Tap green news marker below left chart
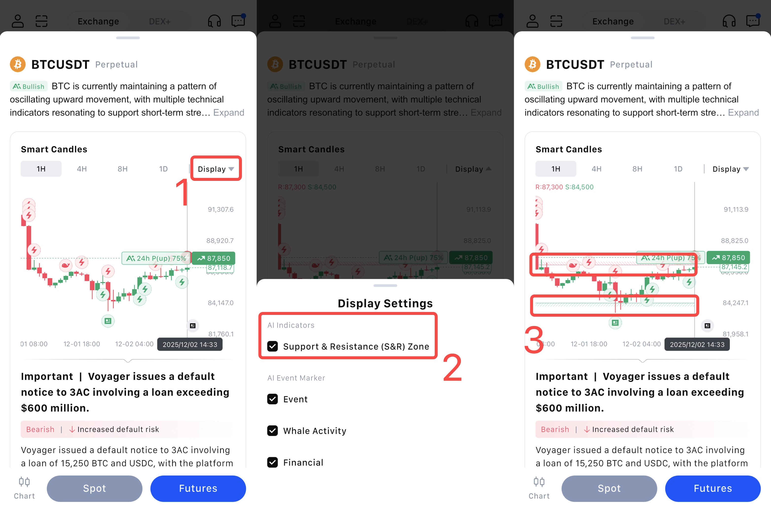The width and height of the screenshot is (771, 532). point(108,321)
